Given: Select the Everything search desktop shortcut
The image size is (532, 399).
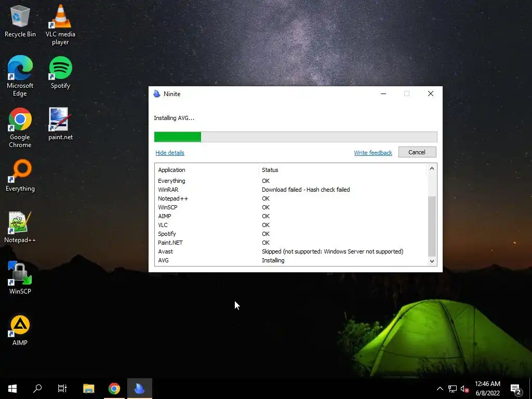Looking at the screenshot, I should pyautogui.click(x=20, y=175).
